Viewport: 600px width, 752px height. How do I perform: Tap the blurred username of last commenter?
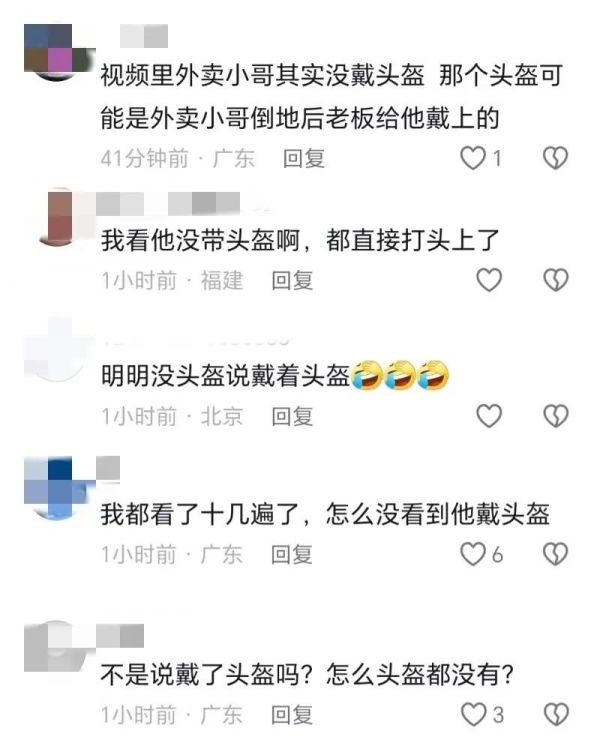pos(120,636)
